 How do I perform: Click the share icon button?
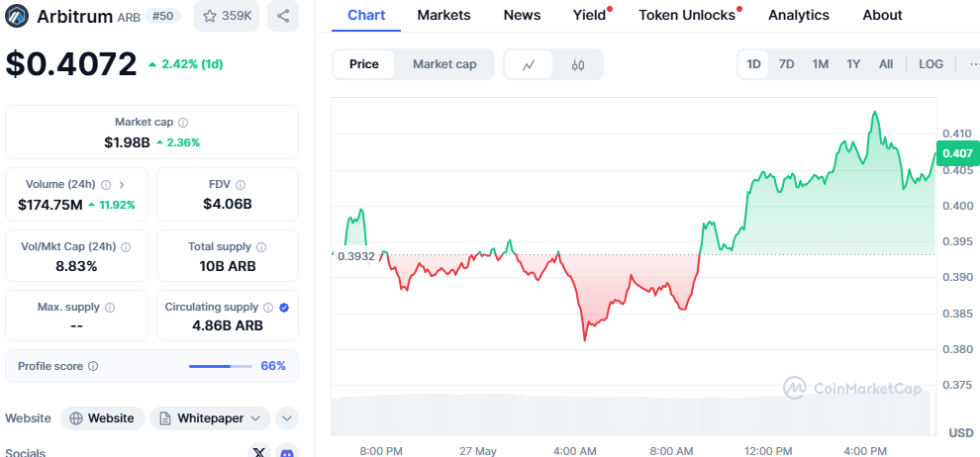pos(282,16)
